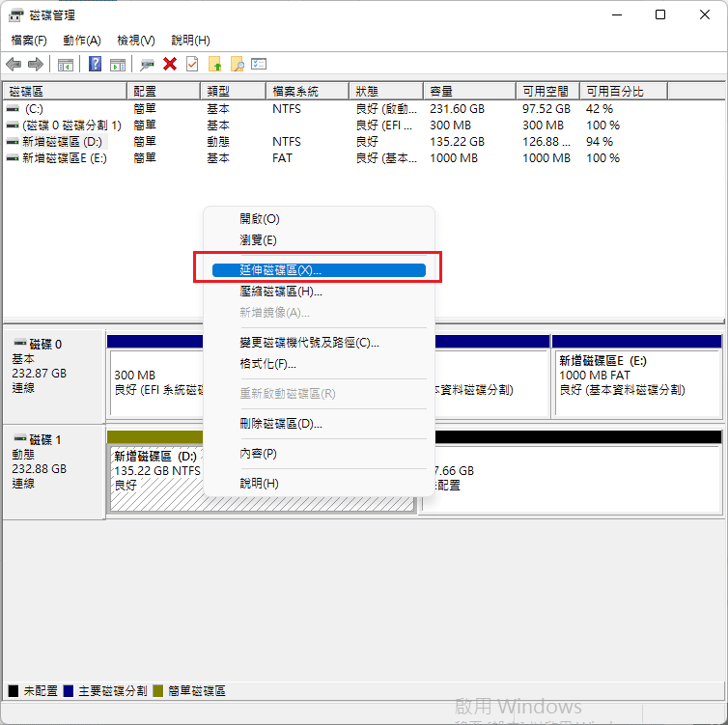Click the disk icon next to 磁碟 0
Image resolution: width=728 pixels, height=725 pixels.
pyautogui.click(x=20, y=343)
